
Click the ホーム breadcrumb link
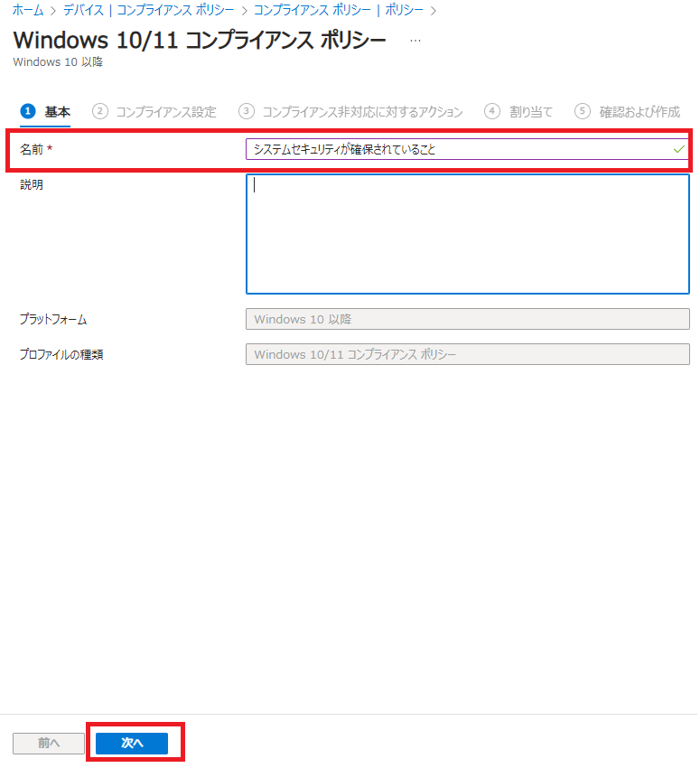(27, 11)
